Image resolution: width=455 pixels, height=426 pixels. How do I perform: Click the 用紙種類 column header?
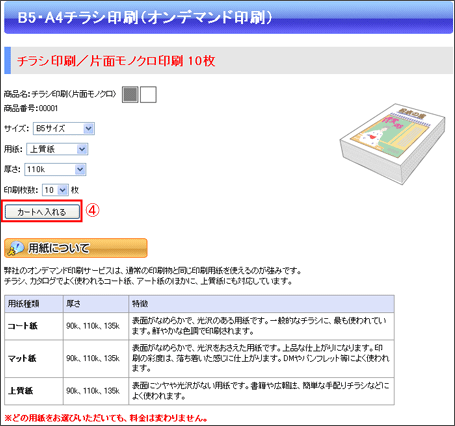coord(34,304)
